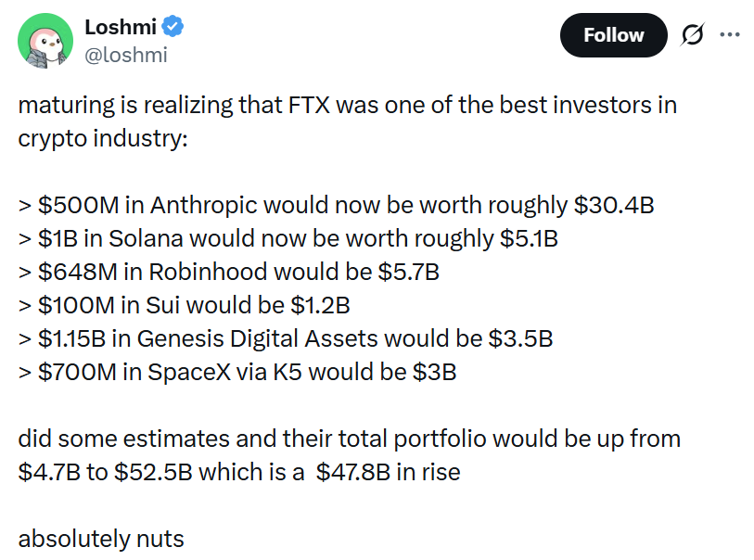Click the @loshmi handle
754x560 pixels.
tap(125, 55)
